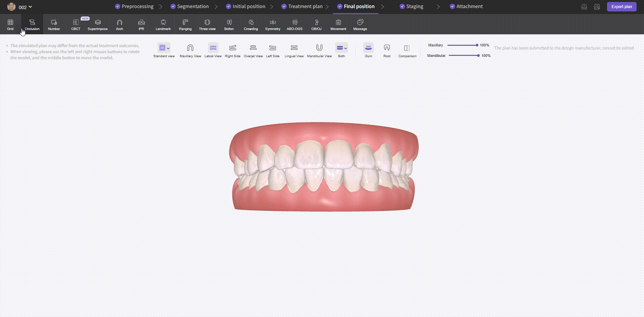Open the ABO-OGS tool
The width and height of the screenshot is (644, 317).
pos(294,25)
